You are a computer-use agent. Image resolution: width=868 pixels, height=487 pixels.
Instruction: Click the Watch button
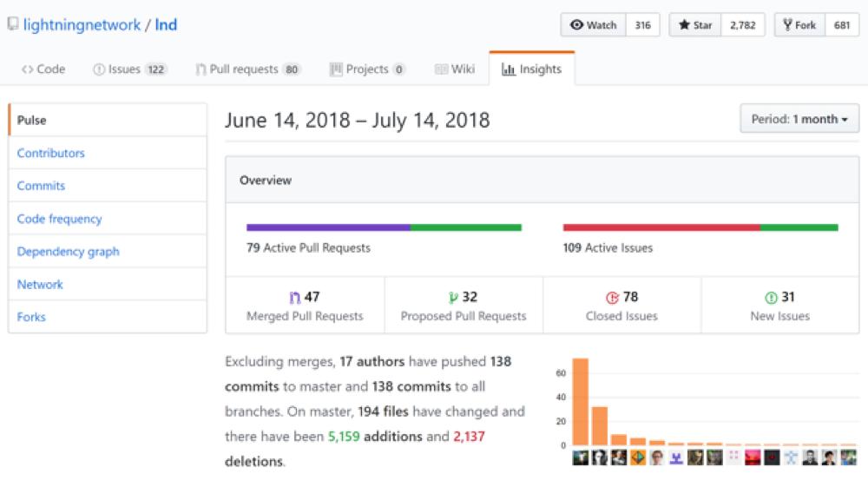(x=593, y=25)
